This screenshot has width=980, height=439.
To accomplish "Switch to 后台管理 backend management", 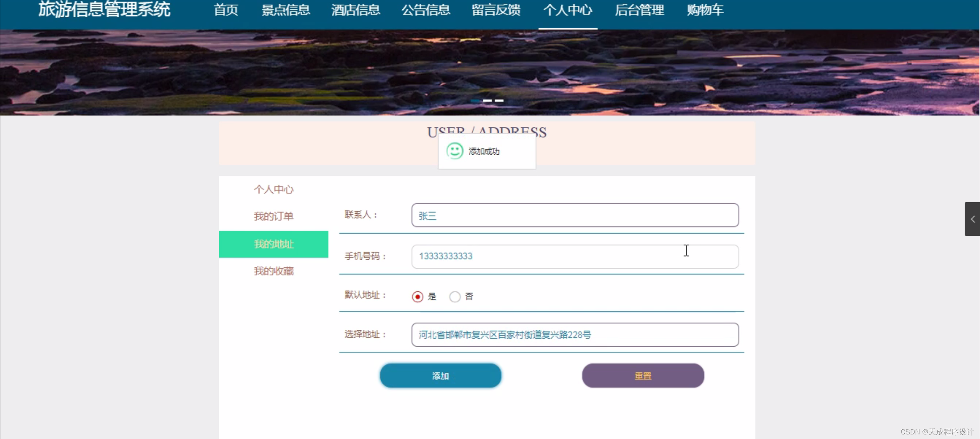I will [x=639, y=10].
